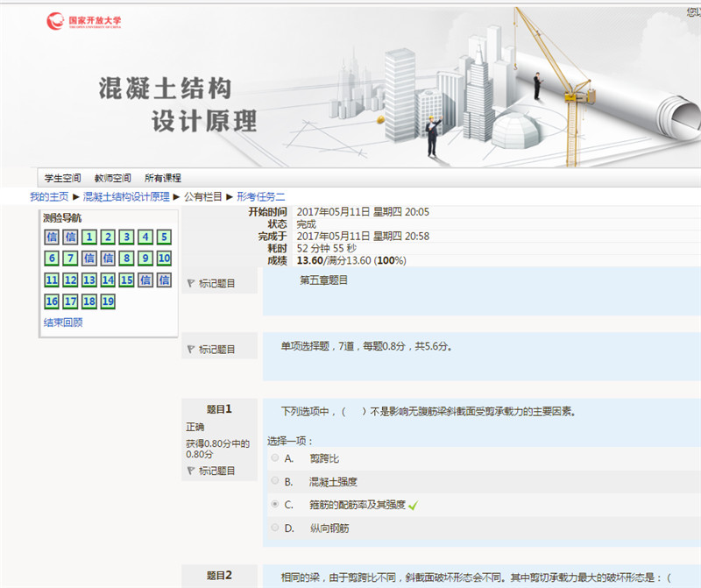The height and width of the screenshot is (588, 701).
Task: Flag question 题目1 using 标记题目
Action: click(210, 471)
